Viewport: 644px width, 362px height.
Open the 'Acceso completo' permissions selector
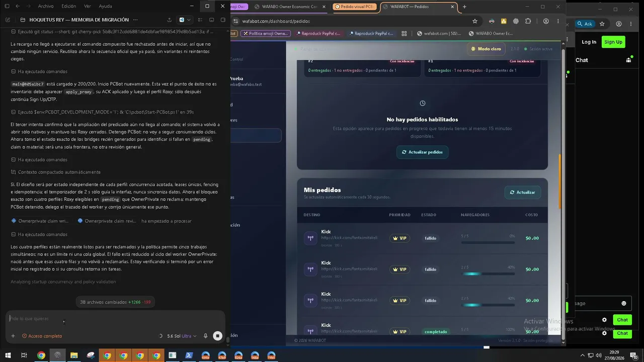(42, 336)
